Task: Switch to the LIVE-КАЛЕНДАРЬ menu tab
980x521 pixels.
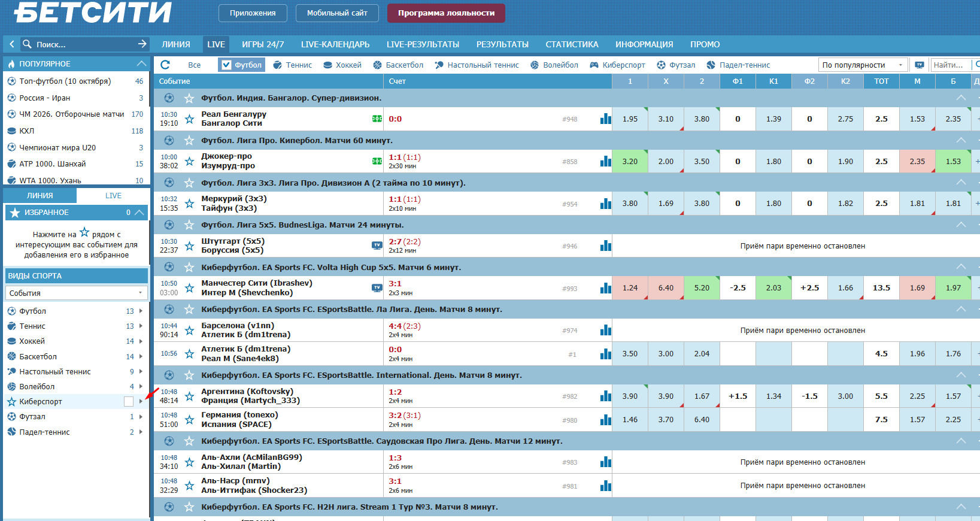Action: (x=335, y=44)
